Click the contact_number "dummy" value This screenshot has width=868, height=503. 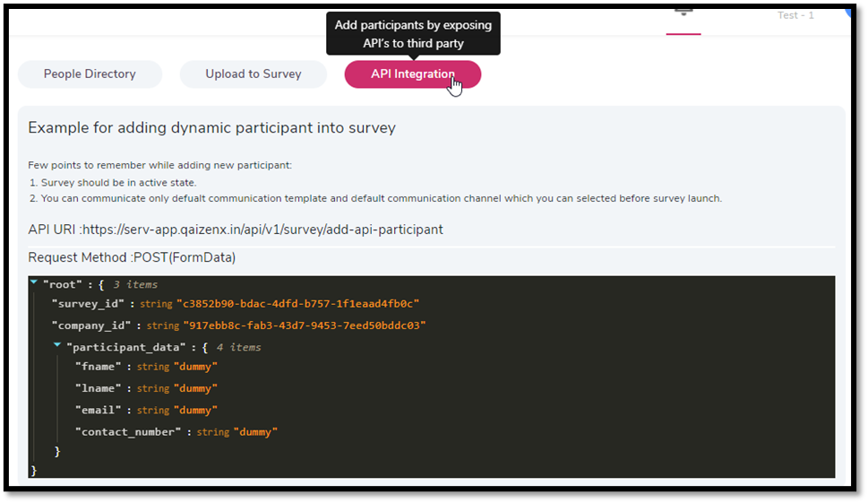click(x=255, y=431)
